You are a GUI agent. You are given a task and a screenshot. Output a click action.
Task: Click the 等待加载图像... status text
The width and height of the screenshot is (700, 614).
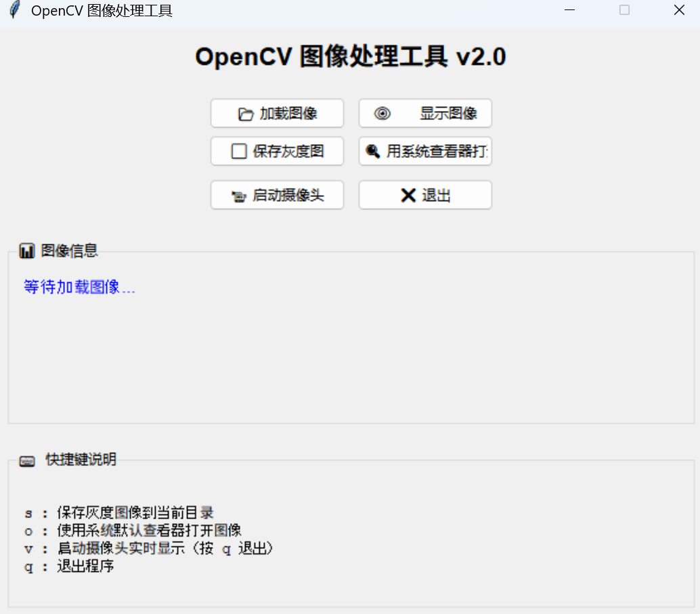[x=79, y=286]
